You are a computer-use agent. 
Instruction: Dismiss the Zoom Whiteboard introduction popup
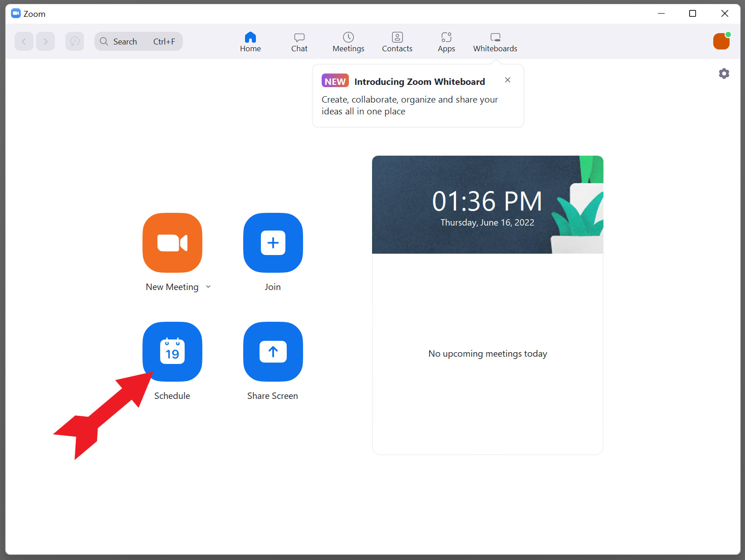(508, 80)
